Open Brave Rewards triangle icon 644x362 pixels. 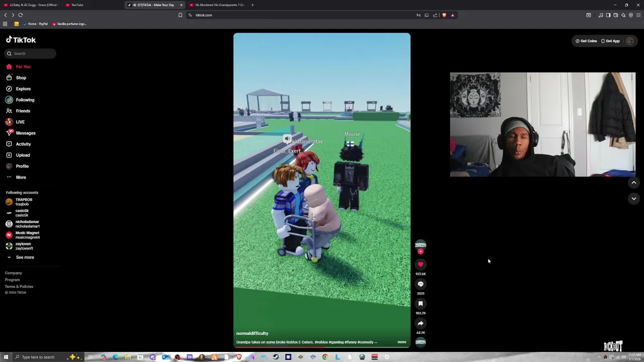click(x=452, y=15)
